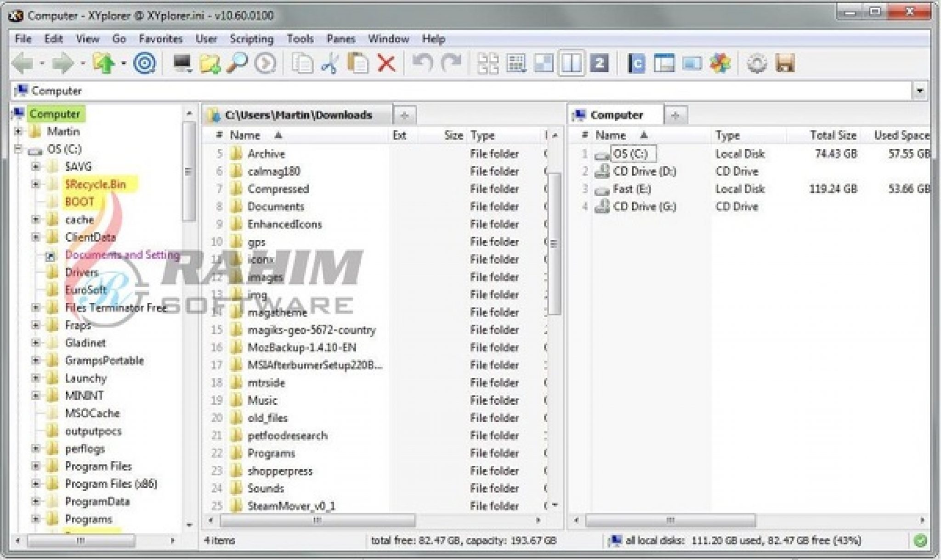Click the red Delete X icon
This screenshot has height=560, width=941.
coord(386,63)
